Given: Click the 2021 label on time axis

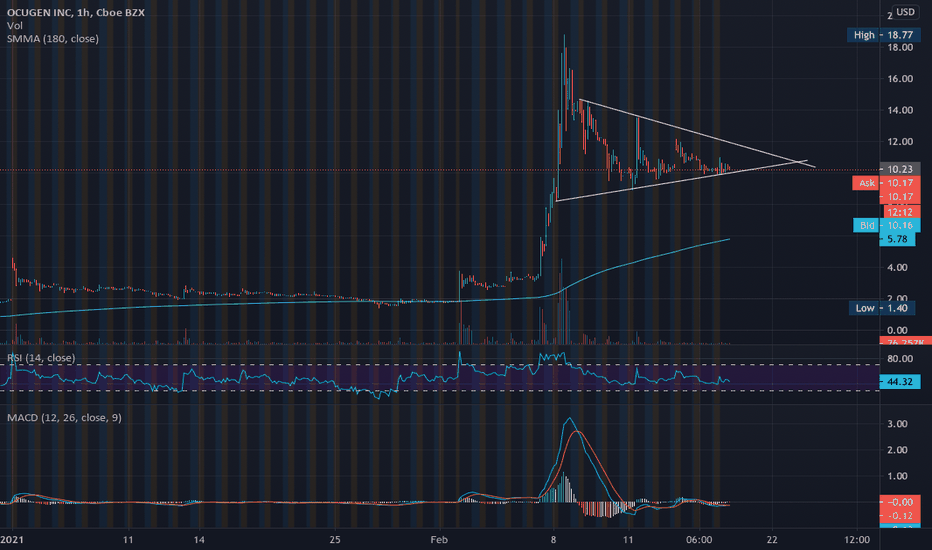Looking at the screenshot, I should [x=12, y=540].
